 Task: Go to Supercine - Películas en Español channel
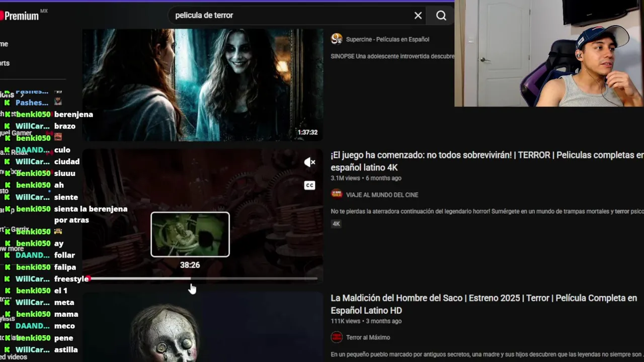coord(387,39)
